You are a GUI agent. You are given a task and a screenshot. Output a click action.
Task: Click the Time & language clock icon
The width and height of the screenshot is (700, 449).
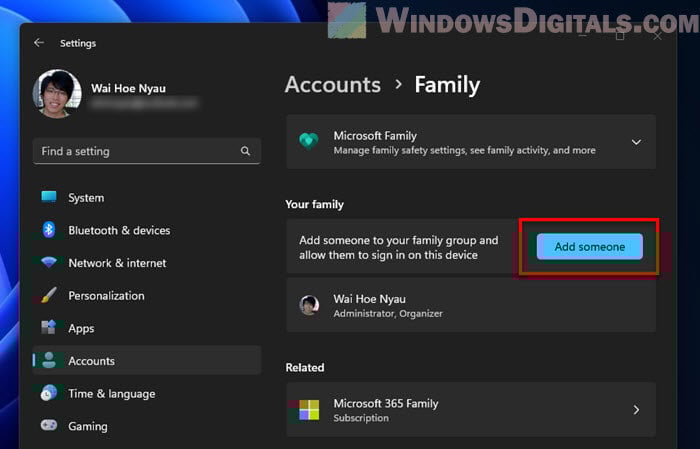(x=49, y=393)
